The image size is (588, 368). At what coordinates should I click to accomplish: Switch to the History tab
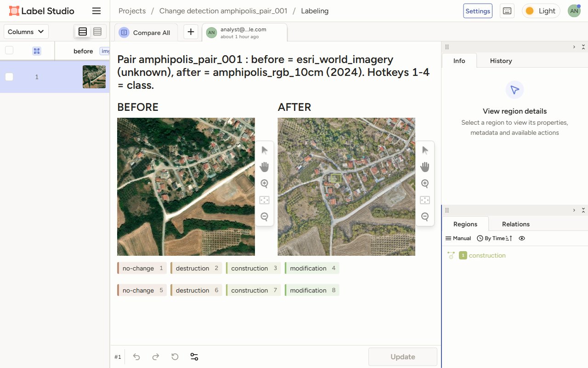pos(501,61)
